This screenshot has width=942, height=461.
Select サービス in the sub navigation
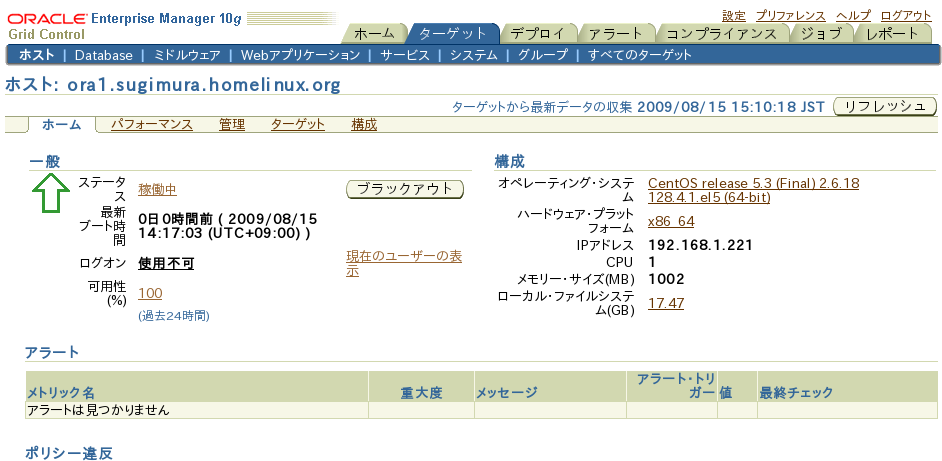(405, 55)
